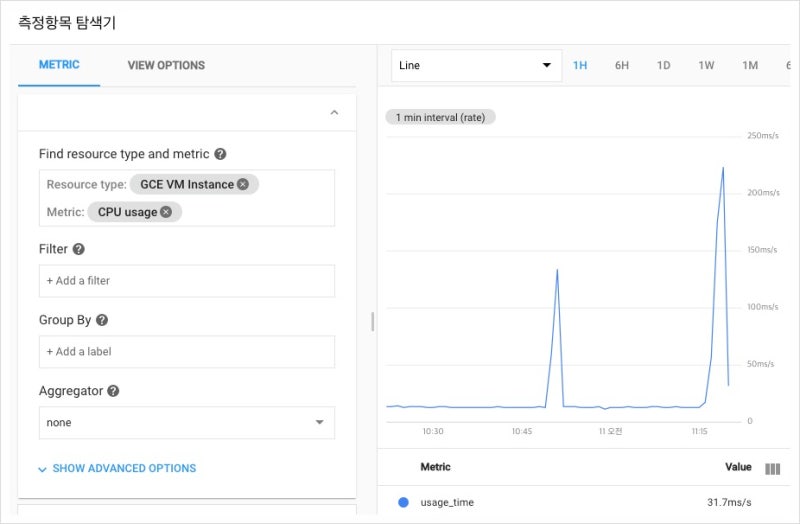Click the Group By help icon
Screen dimensions: 800x524
pyautogui.click(x=102, y=320)
